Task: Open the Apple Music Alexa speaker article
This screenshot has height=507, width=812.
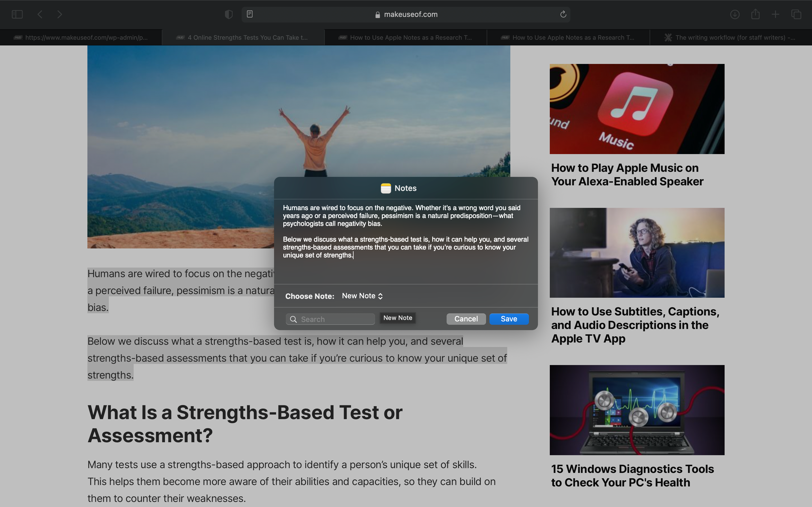Action: pos(627,174)
